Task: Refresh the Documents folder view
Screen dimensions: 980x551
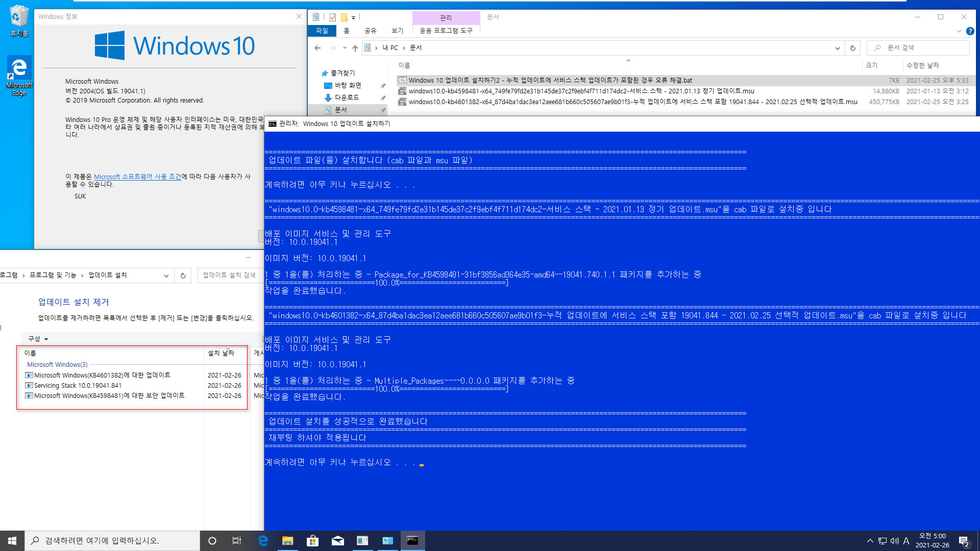Action: point(852,48)
